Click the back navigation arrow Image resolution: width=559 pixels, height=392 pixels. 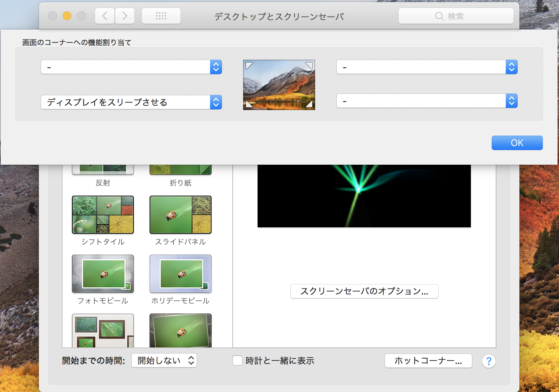click(105, 16)
